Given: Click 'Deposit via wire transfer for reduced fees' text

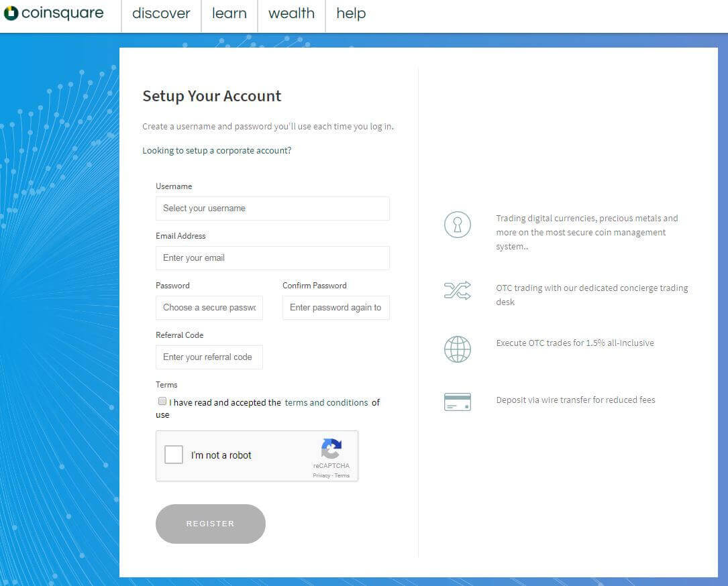Looking at the screenshot, I should pos(576,400).
